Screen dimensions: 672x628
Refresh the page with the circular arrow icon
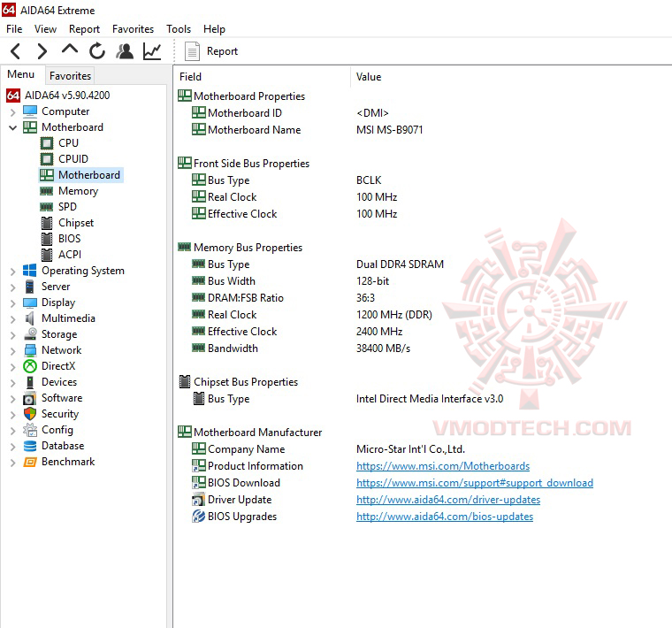click(x=97, y=51)
